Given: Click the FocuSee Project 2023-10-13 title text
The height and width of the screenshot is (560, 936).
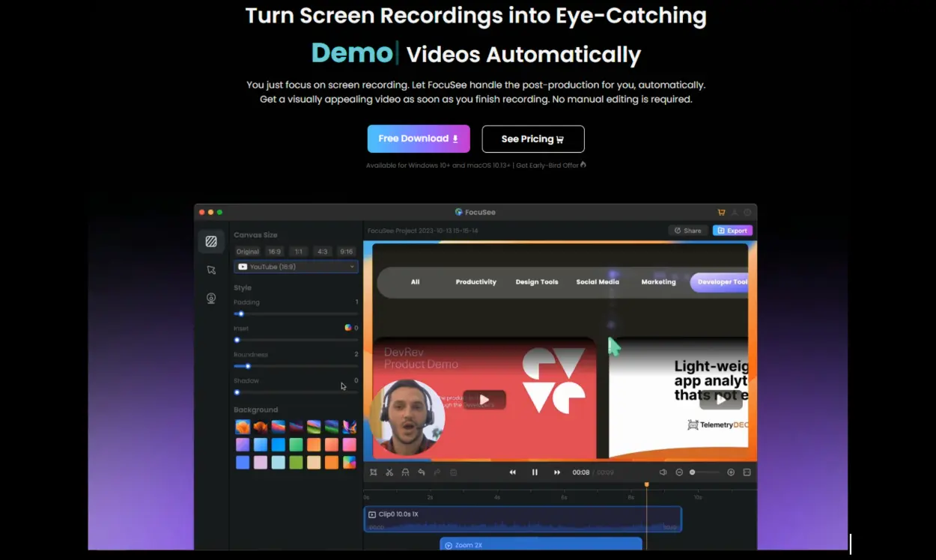Looking at the screenshot, I should point(423,231).
